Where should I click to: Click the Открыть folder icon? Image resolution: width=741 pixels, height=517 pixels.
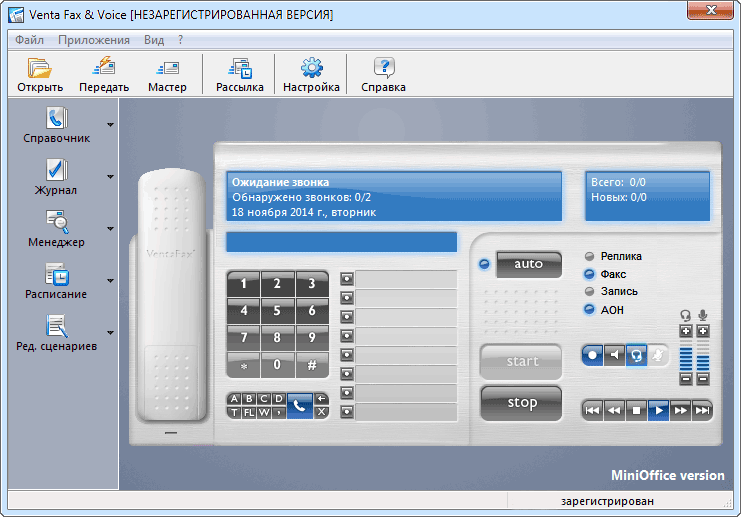click(x=40, y=68)
